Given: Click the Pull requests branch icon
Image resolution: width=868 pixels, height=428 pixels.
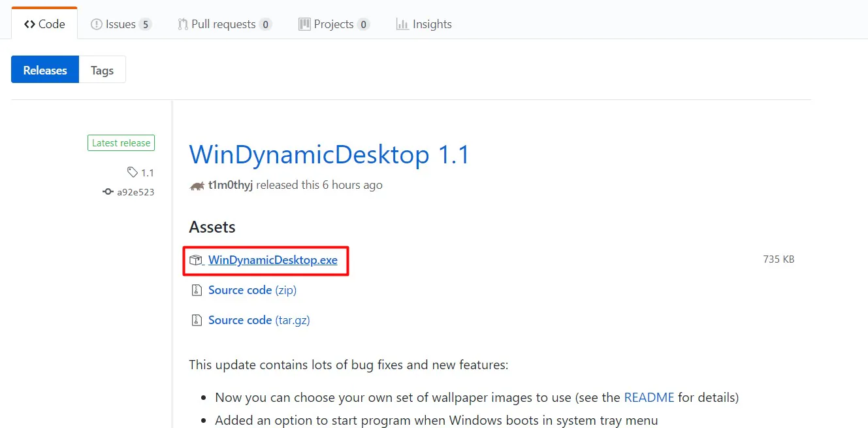Looking at the screenshot, I should coord(183,24).
